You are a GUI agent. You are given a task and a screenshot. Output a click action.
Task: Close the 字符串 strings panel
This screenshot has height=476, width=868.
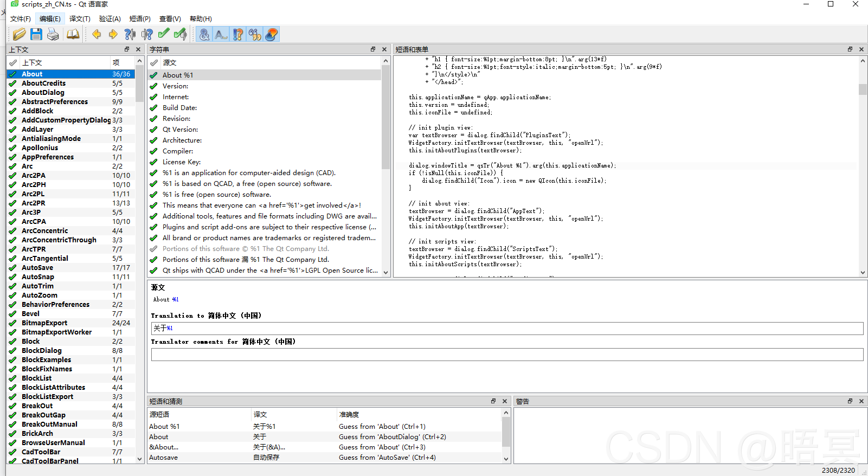tap(384, 49)
